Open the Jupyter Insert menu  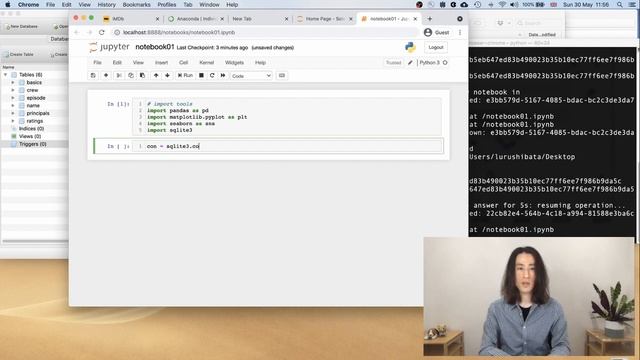[161, 62]
